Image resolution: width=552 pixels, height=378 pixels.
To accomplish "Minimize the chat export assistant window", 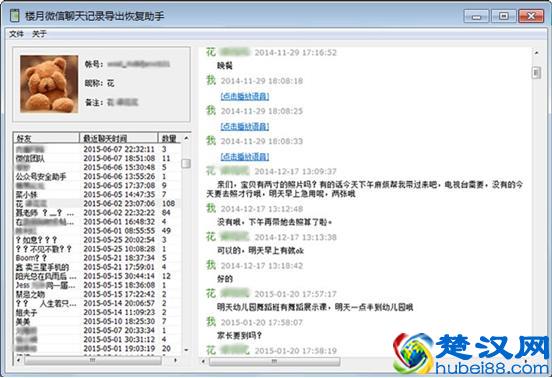I will point(476,16).
